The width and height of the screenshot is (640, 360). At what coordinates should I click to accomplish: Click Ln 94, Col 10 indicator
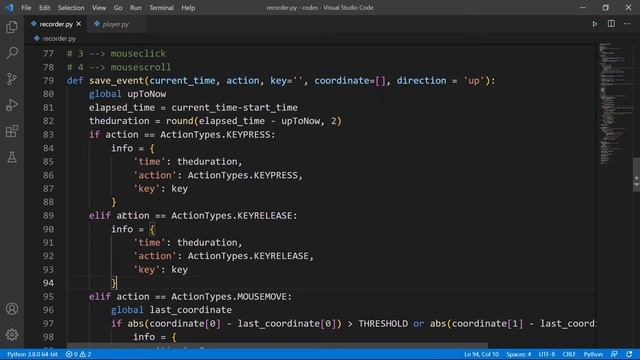(x=481, y=354)
